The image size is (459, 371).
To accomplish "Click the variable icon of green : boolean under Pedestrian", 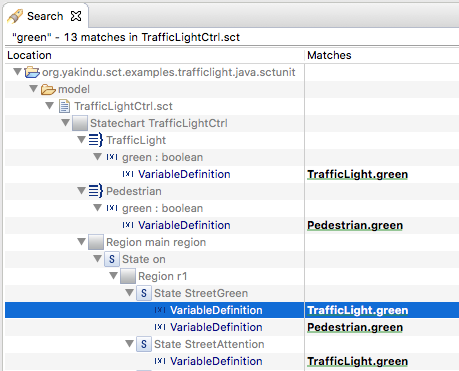I will (x=112, y=208).
